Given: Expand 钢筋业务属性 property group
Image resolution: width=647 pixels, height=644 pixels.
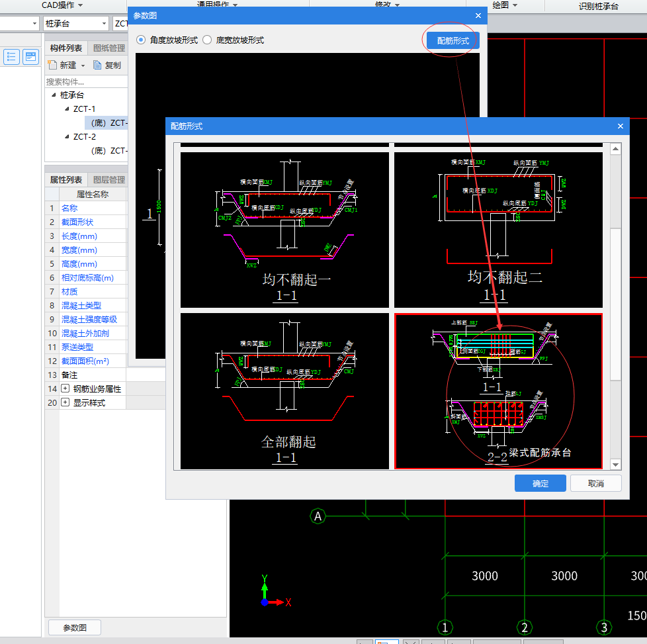Looking at the screenshot, I should point(65,389).
